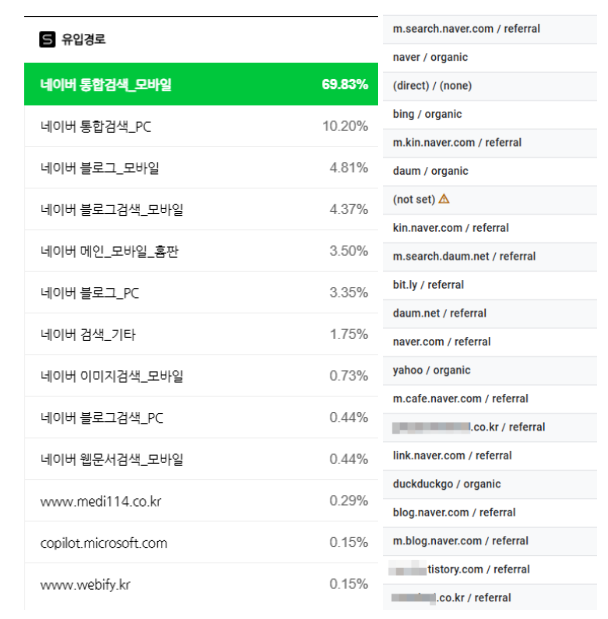Select m.cafe.naver.com / referral row
This screenshot has width=608, height=619.
(490, 399)
